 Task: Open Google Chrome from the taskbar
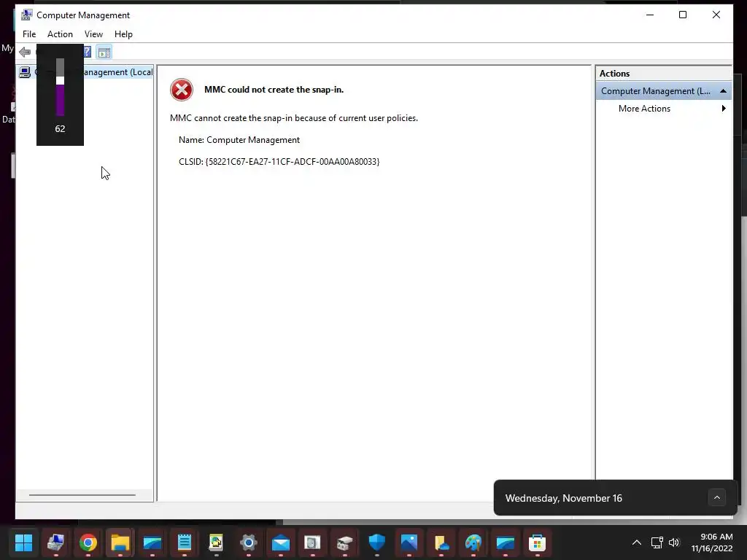(88, 542)
